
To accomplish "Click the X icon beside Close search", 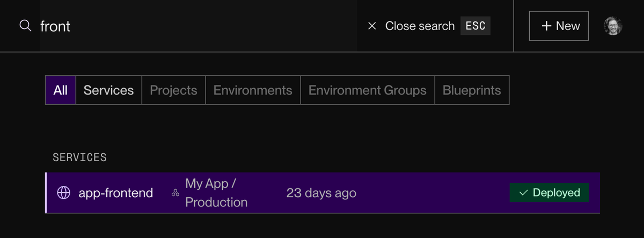I will pos(372,26).
